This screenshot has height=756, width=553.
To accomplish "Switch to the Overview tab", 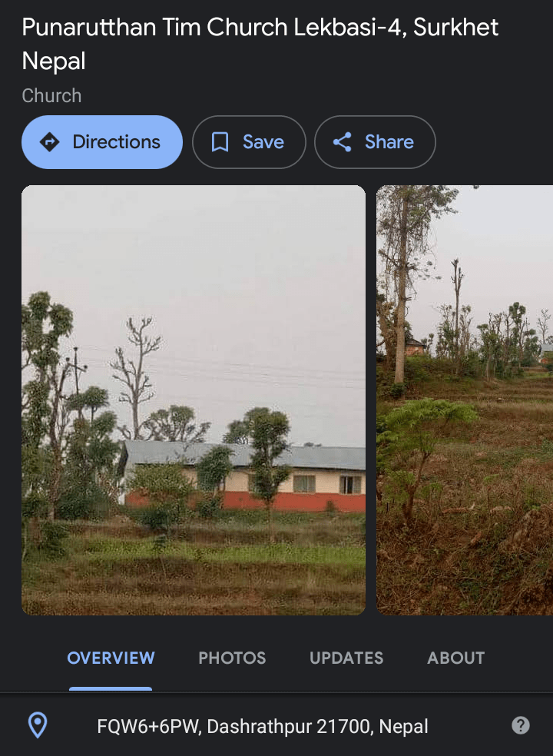I will click(111, 658).
